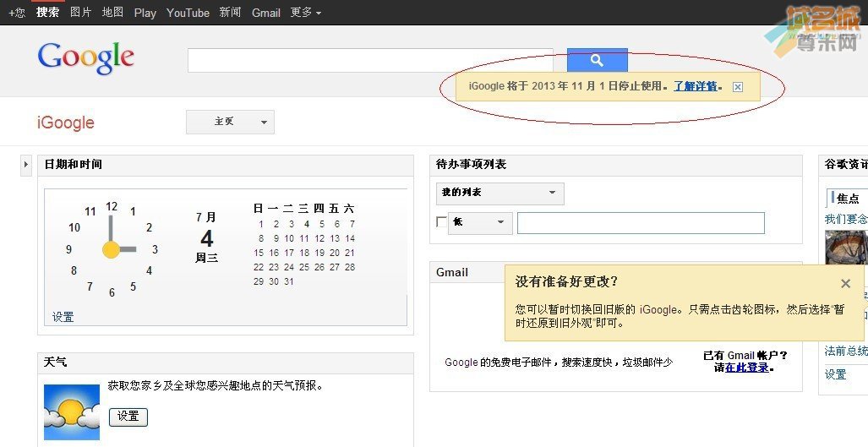
Task: Click the 7月 month label
Action: (206, 217)
